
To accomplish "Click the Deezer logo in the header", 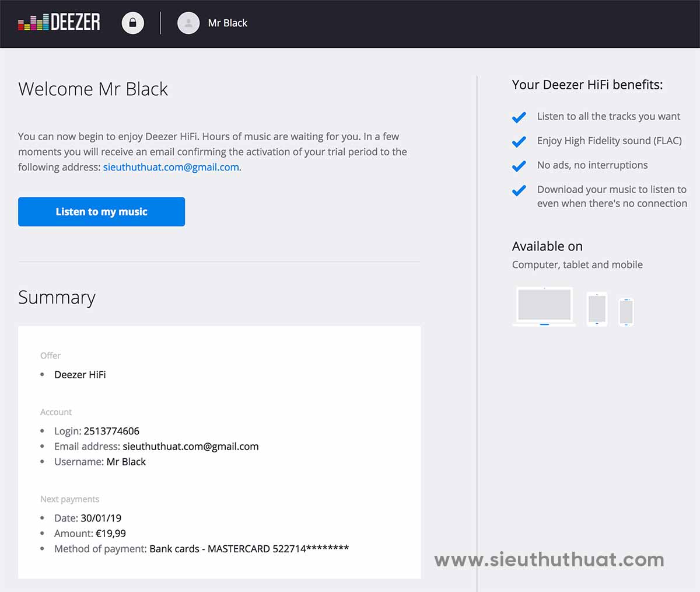I will pyautogui.click(x=59, y=23).
